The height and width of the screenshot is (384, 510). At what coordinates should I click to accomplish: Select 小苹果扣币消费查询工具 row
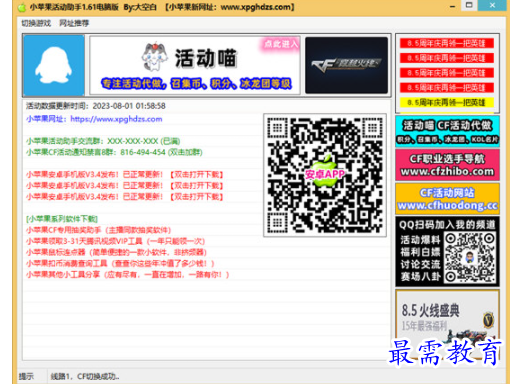120,263
